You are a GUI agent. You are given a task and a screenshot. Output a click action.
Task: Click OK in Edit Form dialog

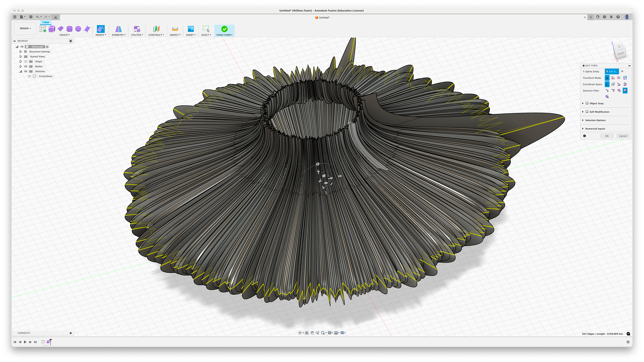[x=607, y=136]
